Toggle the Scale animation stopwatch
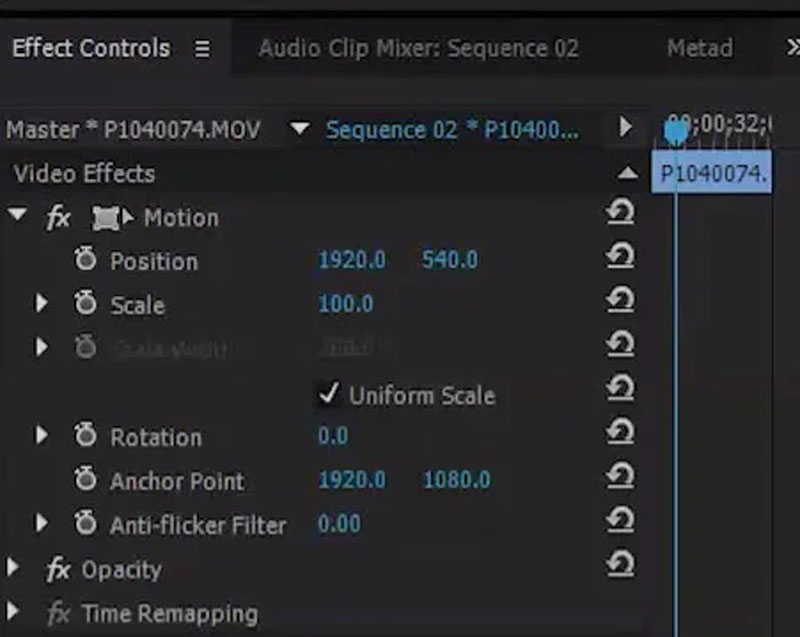This screenshot has width=800, height=637. click(85, 303)
